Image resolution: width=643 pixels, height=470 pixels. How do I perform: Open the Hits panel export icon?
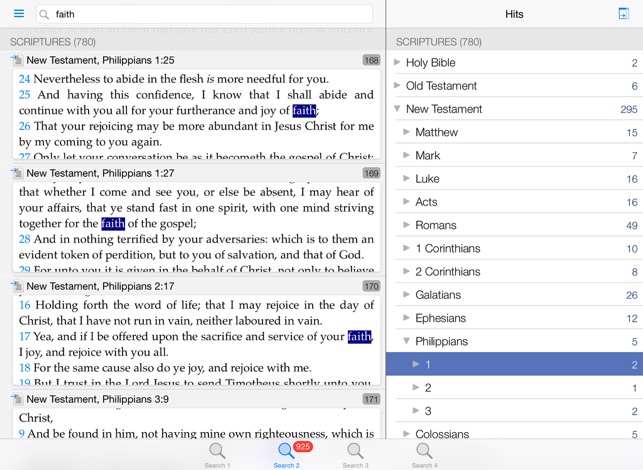[x=623, y=14]
